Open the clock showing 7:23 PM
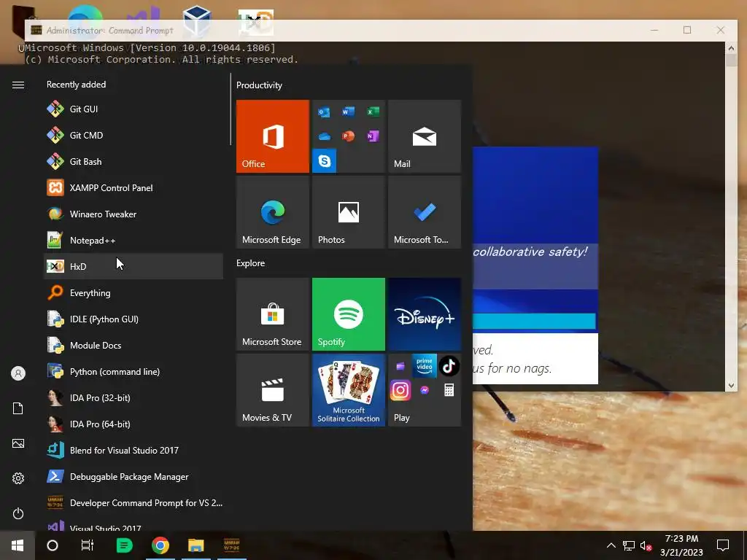Screen dimensions: 747x560 682,545
